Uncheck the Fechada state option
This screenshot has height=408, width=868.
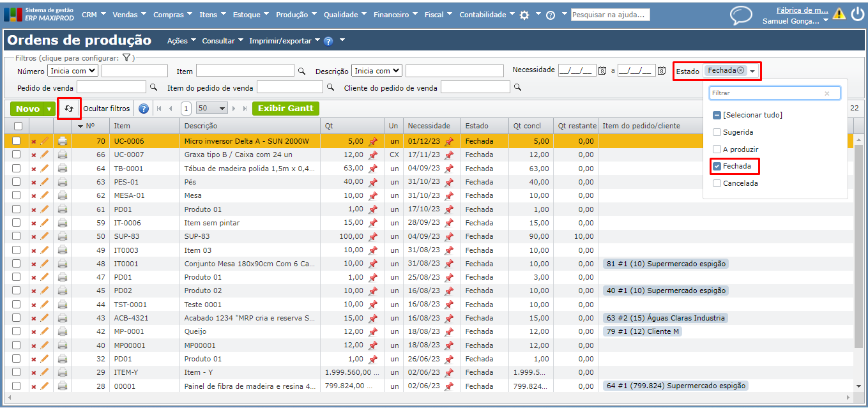coord(717,167)
